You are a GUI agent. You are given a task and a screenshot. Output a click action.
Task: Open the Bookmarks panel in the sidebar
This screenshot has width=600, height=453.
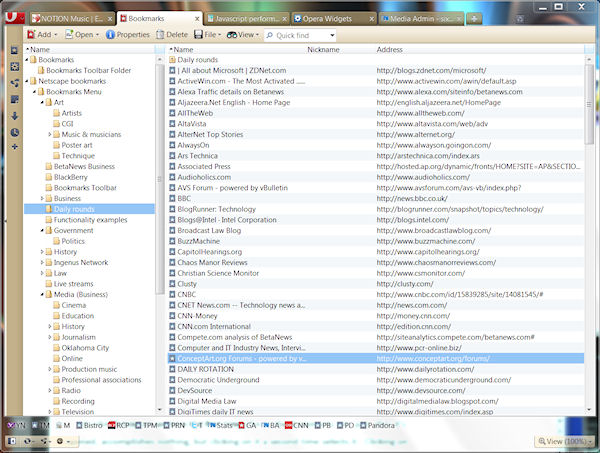point(15,50)
